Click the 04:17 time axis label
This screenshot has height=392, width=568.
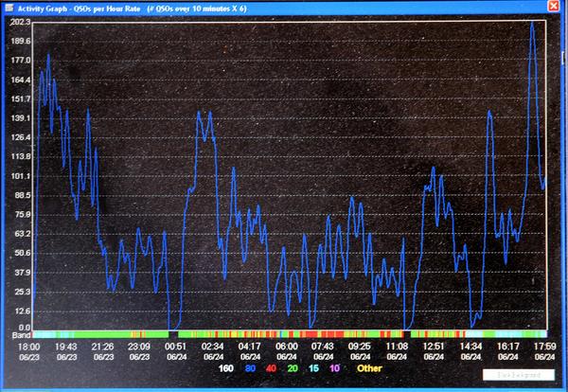(250, 347)
